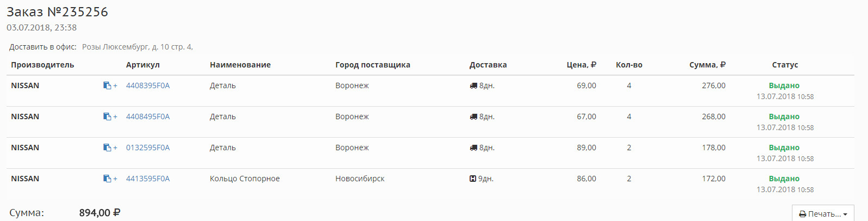868x221 pixels.
Task: Click the Заказ №235256 heading
Action: [57, 12]
